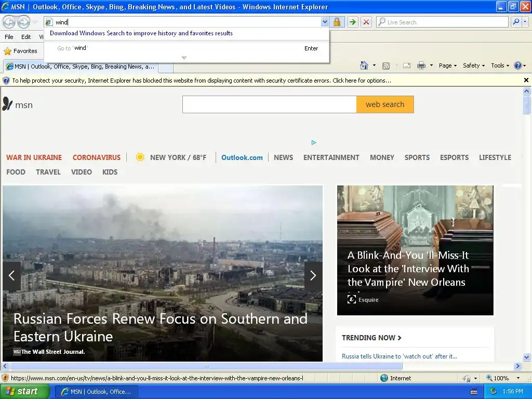Click inside the MSN web search field
The height and width of the screenshot is (399, 532).
(x=270, y=104)
